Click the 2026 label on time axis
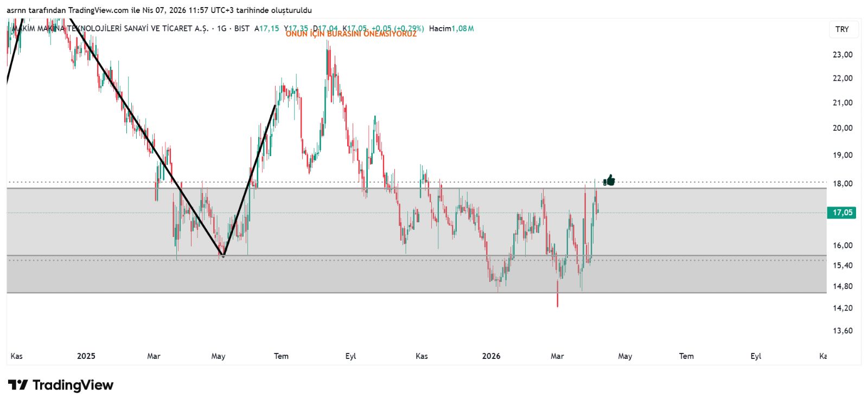This screenshot has height=405, width=868. 491,356
